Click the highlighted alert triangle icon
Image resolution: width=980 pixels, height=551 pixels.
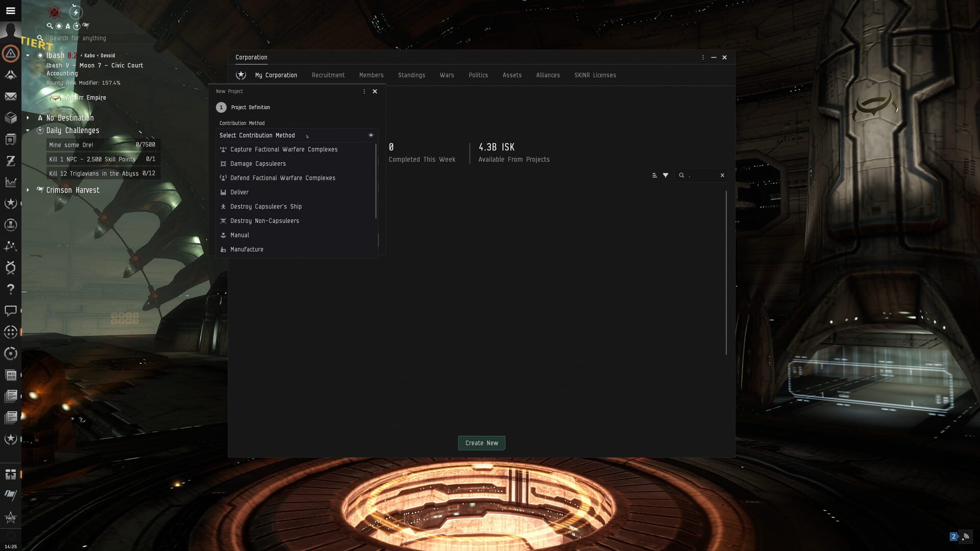[10, 53]
